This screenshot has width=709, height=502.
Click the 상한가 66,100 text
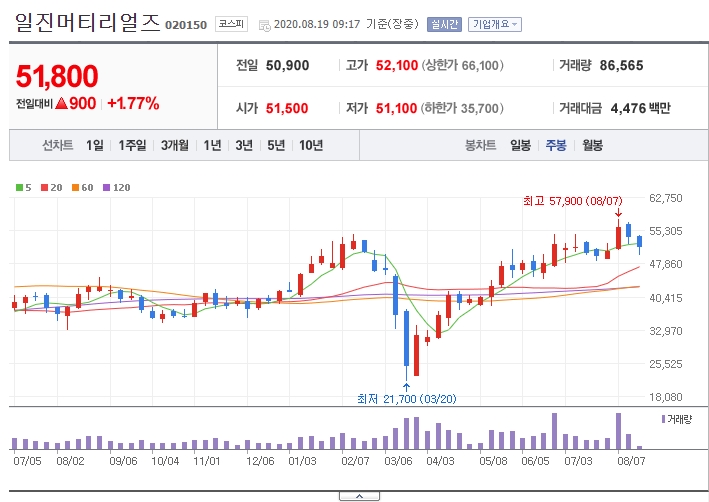pos(462,66)
